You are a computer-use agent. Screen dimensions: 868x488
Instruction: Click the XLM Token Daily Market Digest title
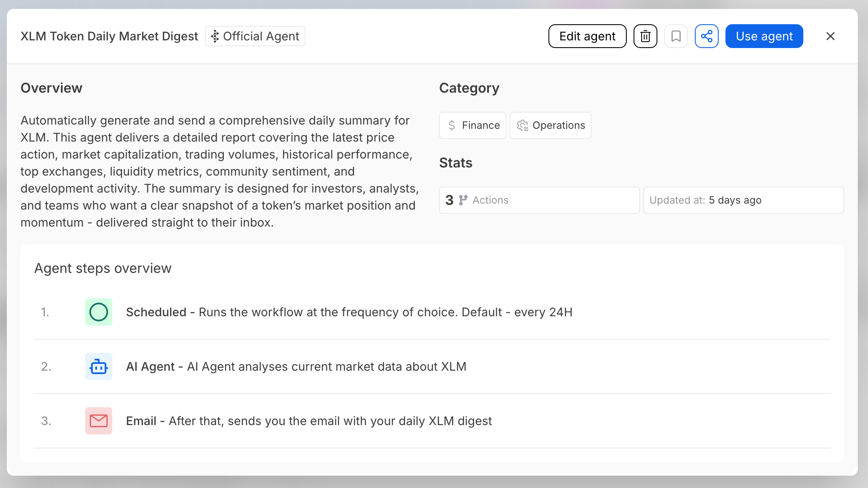(x=109, y=36)
